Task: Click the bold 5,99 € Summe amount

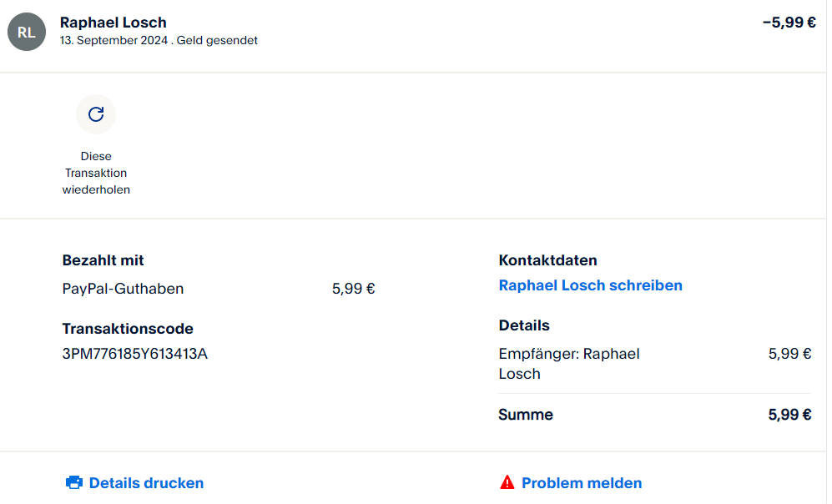Action: (x=789, y=415)
